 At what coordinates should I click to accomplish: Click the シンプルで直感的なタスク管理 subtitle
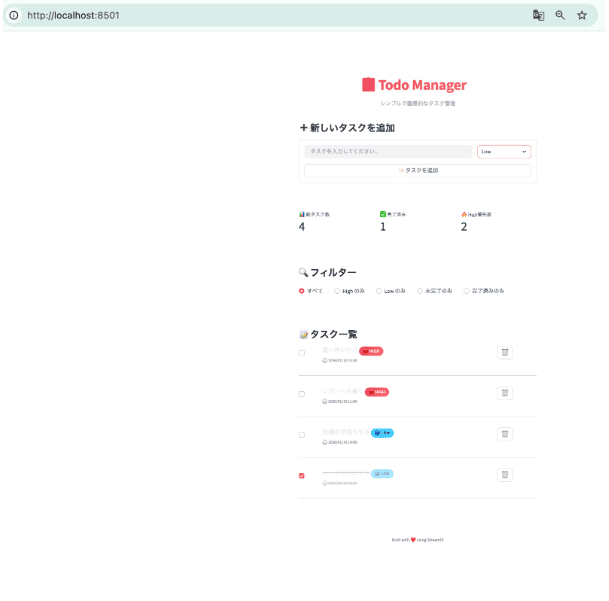(418, 103)
